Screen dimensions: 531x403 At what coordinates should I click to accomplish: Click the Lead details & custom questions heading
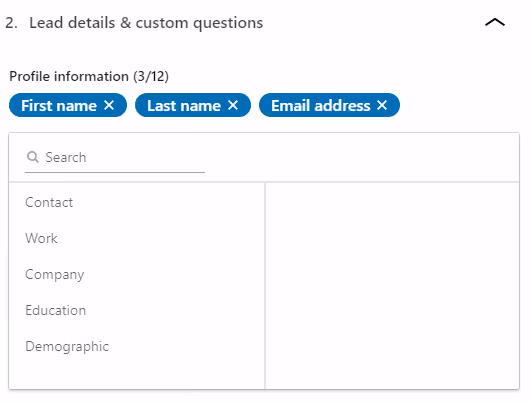point(146,23)
